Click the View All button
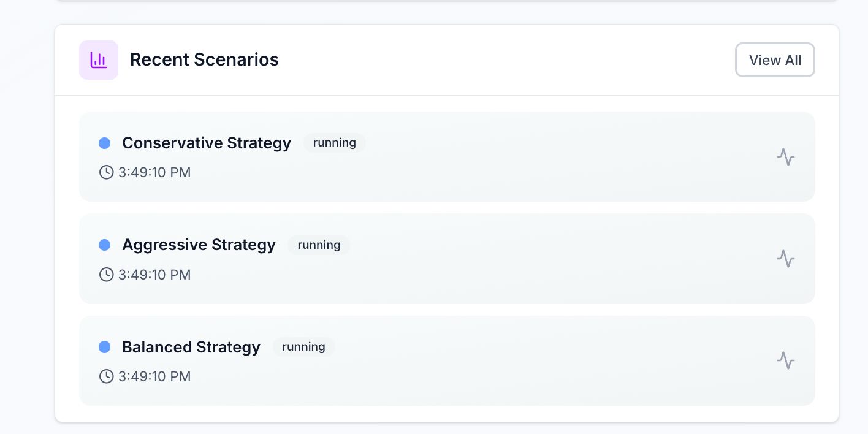Viewport: 868px width, 434px height. click(x=775, y=60)
